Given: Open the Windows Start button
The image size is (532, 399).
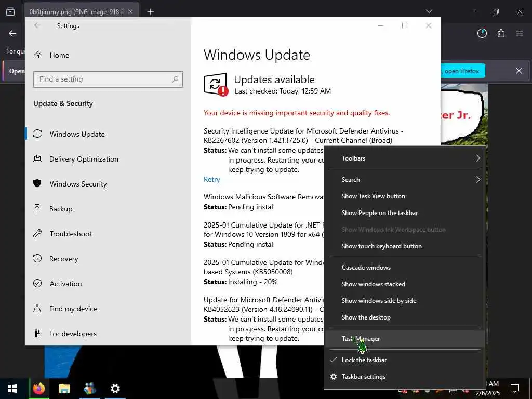Looking at the screenshot, I should tap(12, 389).
